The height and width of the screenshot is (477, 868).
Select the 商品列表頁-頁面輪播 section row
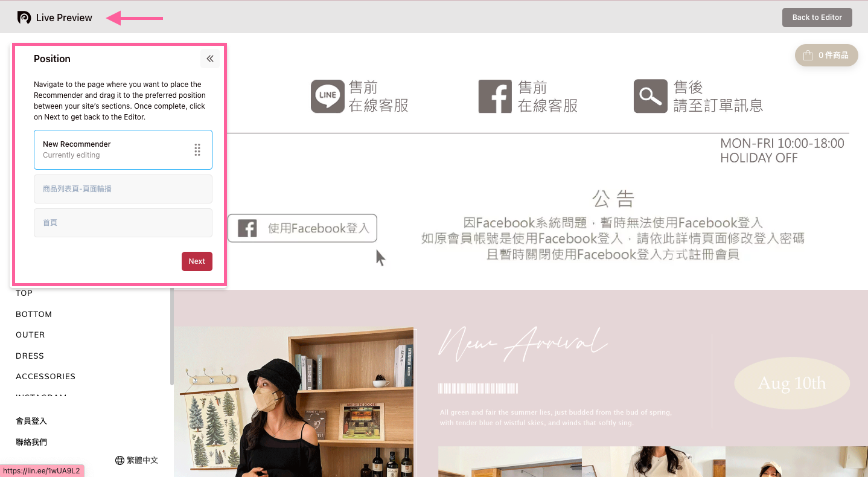click(123, 189)
